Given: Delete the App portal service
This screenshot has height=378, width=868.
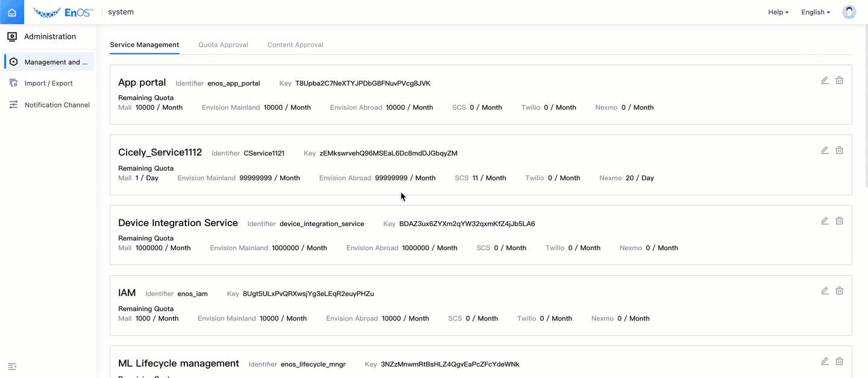Looking at the screenshot, I should [x=839, y=80].
